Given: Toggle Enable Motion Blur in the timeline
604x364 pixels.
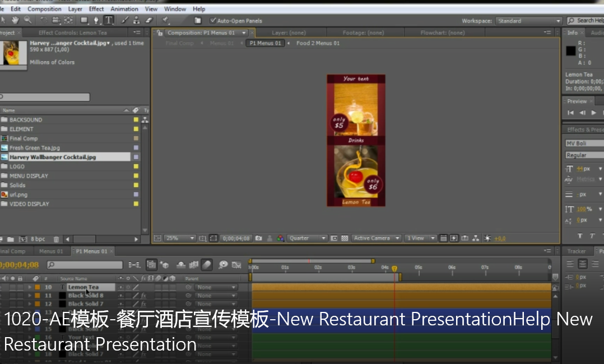Looking at the screenshot, I should point(207,265).
